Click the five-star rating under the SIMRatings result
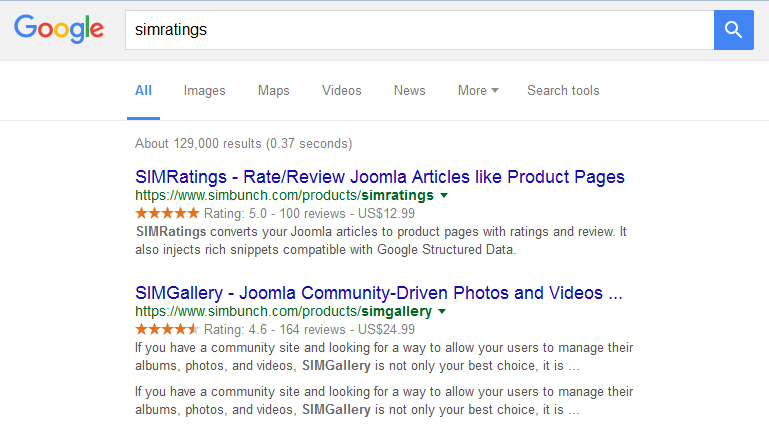The image size is (769, 430). point(167,213)
